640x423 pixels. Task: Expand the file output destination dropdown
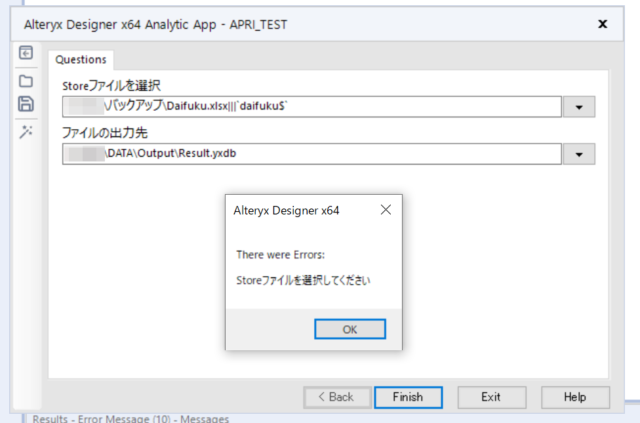579,154
